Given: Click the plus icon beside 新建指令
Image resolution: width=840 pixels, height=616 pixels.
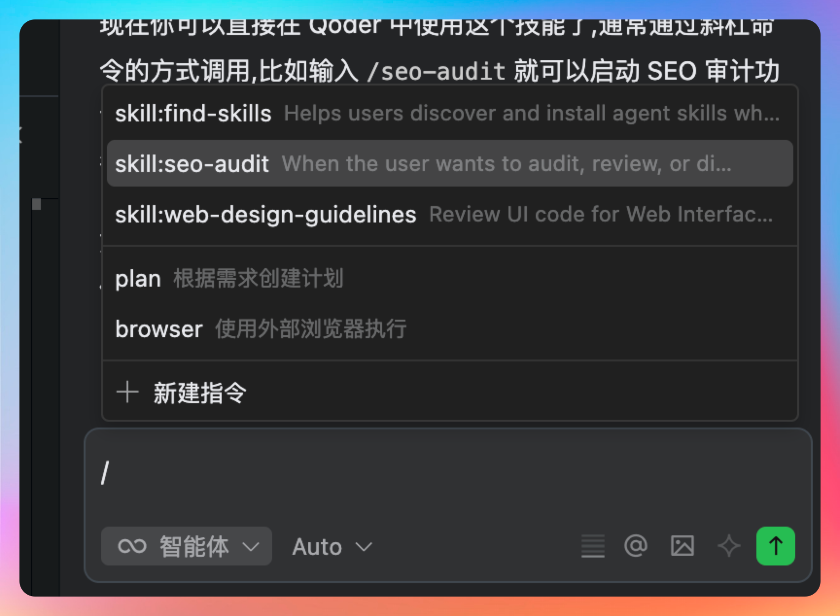Looking at the screenshot, I should pos(127,392).
